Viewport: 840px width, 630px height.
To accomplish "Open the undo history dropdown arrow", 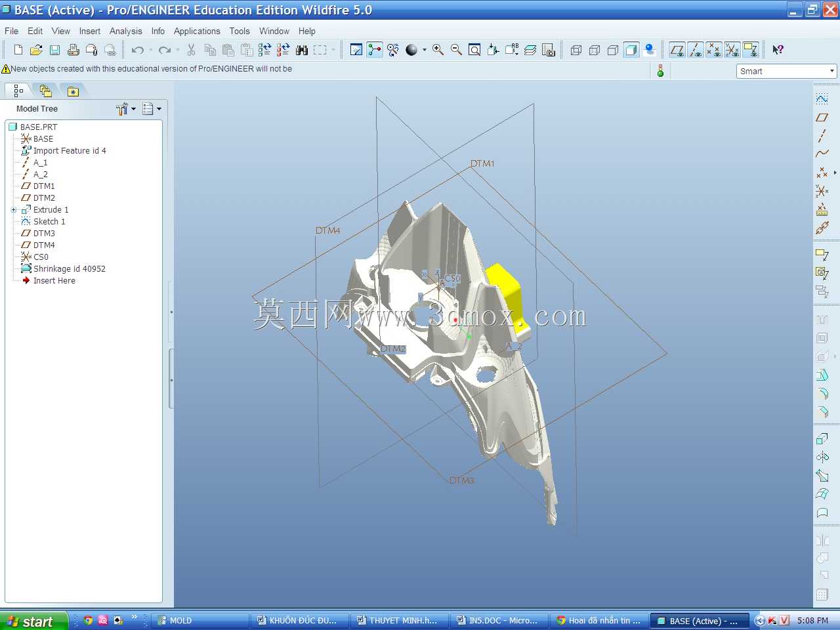I will pos(150,50).
